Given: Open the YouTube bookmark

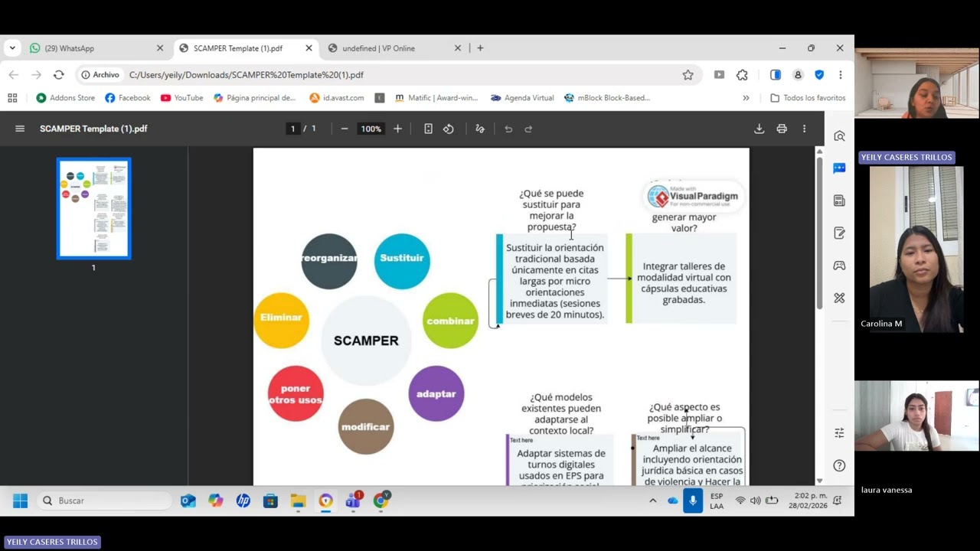Looking at the screenshot, I should pos(181,98).
